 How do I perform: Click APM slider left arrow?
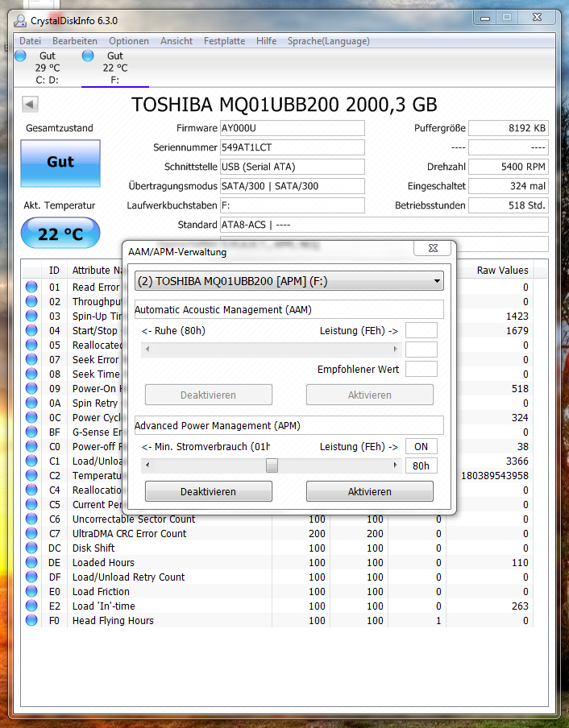(147, 465)
